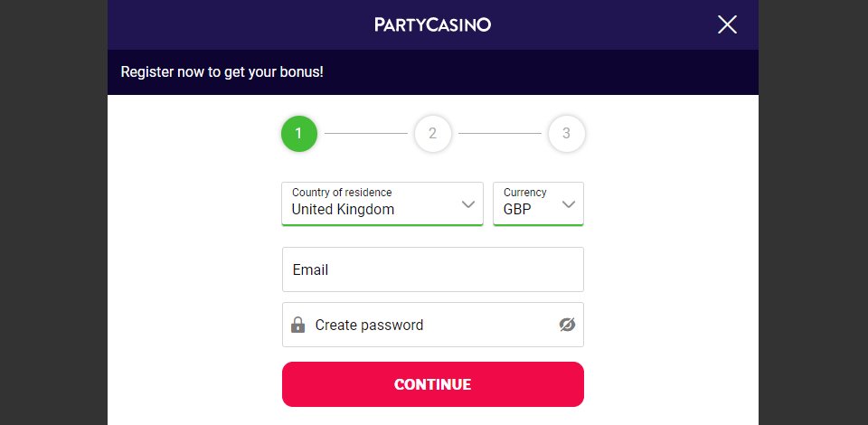Image resolution: width=868 pixels, height=425 pixels.
Task: Expand the Currency chevron arrow
Action: pos(569,204)
